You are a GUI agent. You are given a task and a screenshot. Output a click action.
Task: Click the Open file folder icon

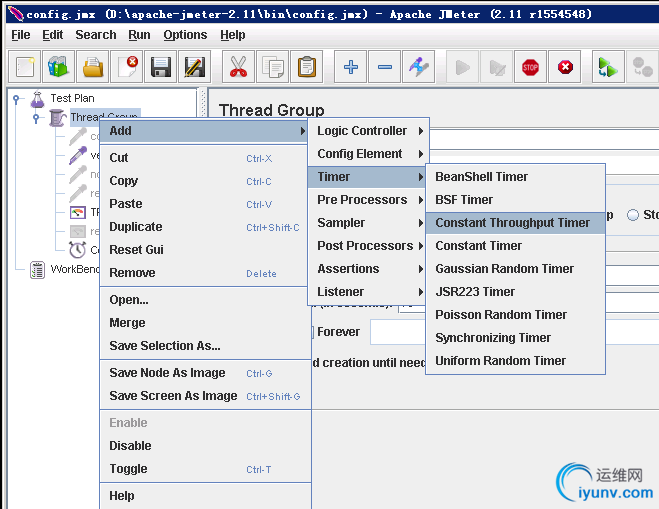pos(92,67)
